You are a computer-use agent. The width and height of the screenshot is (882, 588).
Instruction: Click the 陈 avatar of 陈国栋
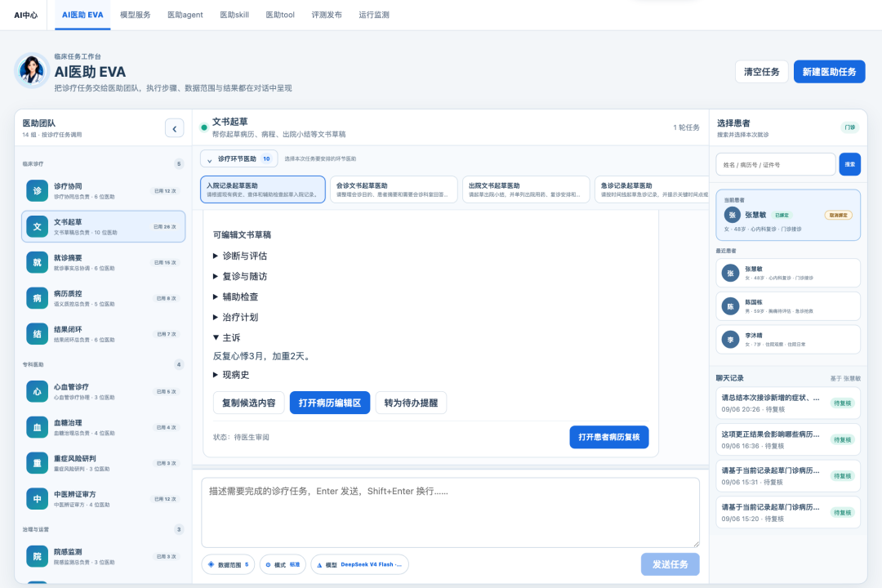pos(730,307)
